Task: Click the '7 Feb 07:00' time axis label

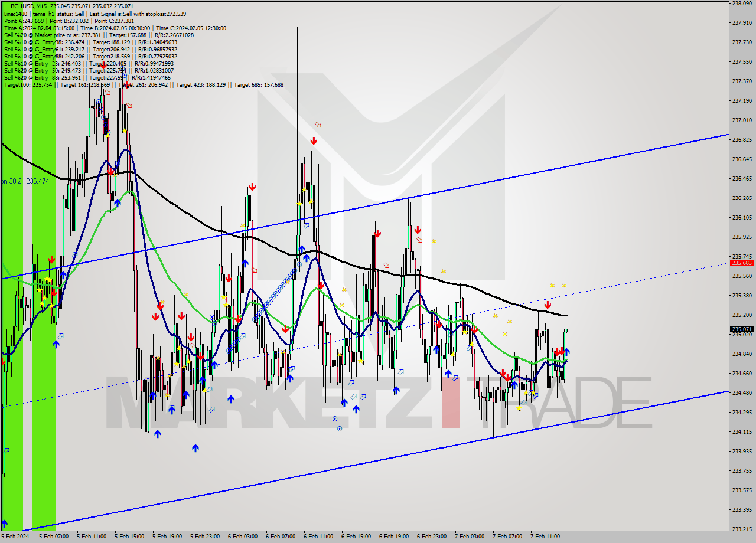Action: [507, 537]
